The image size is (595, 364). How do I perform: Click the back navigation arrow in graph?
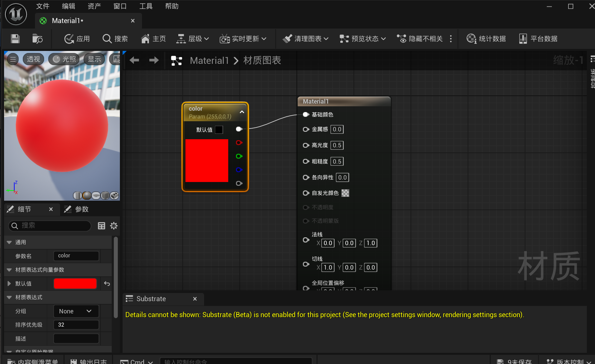134,60
